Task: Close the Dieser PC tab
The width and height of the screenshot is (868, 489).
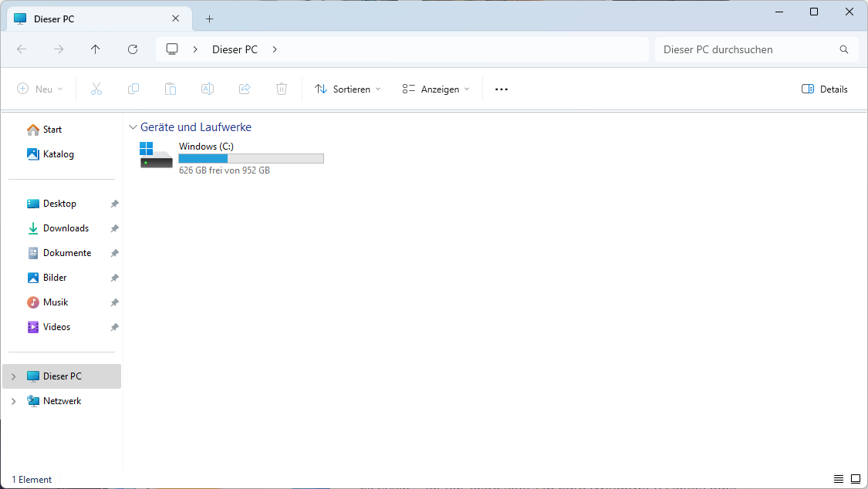Action: click(175, 19)
